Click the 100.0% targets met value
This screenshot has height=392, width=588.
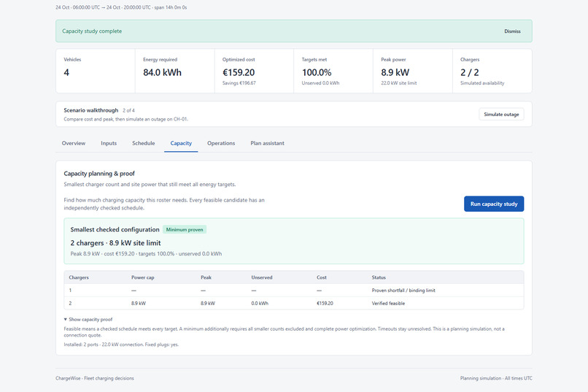point(317,72)
